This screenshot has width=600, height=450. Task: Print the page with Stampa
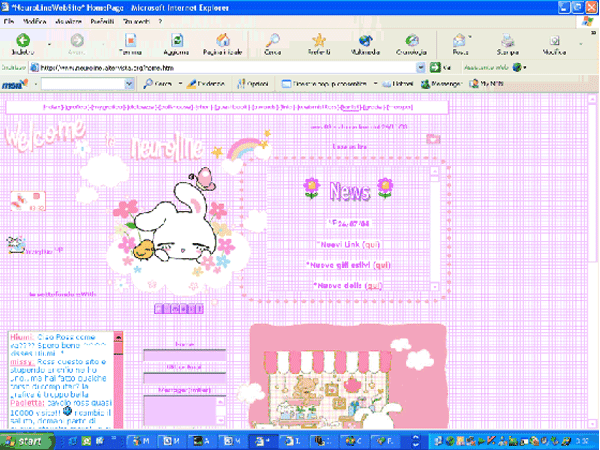click(508, 44)
